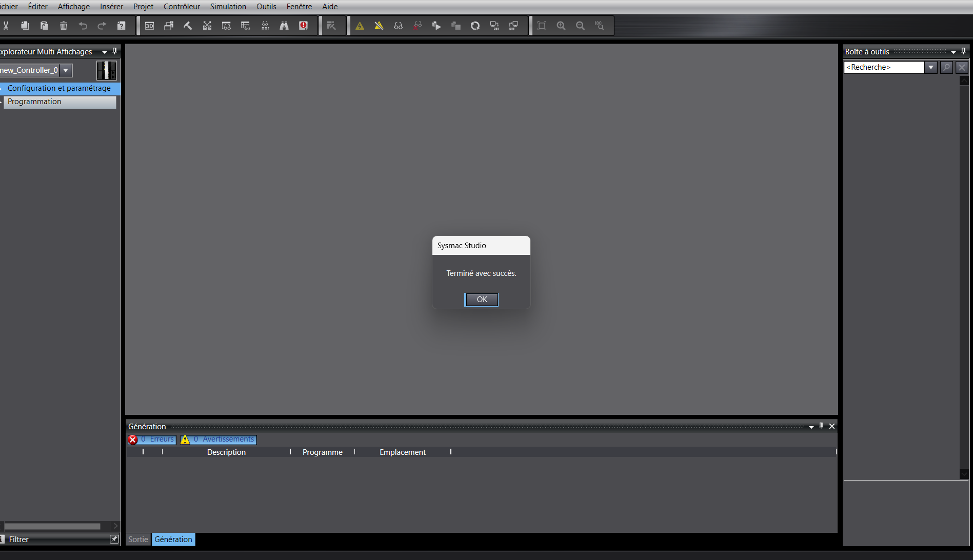Click the Cut scissors icon in the toolbar
This screenshot has height=560, width=973.
click(6, 26)
